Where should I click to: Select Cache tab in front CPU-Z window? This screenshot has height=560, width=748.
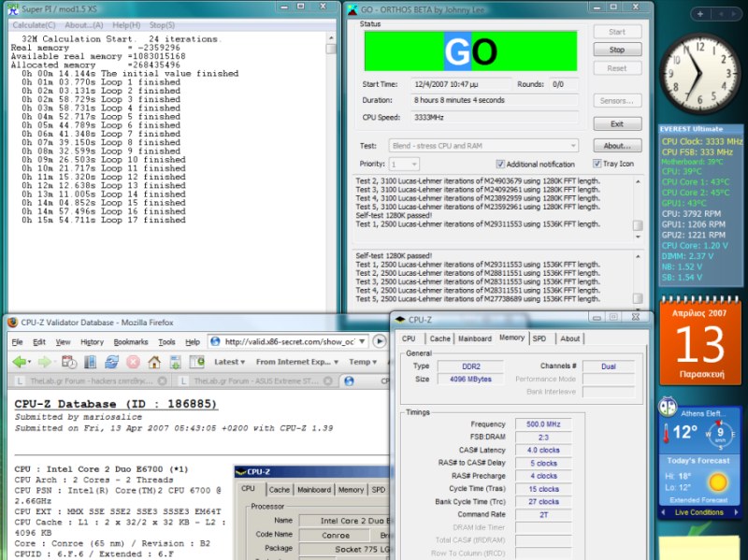[439, 338]
